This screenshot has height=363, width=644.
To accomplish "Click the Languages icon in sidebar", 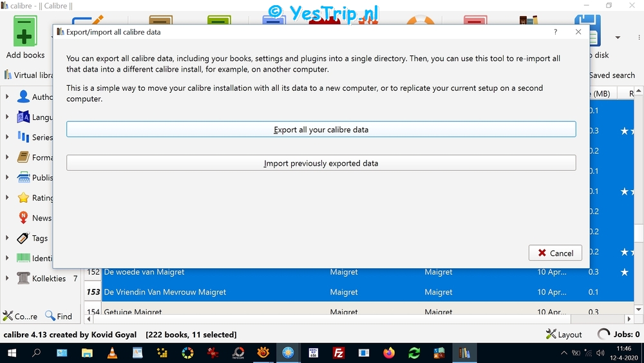I will [24, 117].
